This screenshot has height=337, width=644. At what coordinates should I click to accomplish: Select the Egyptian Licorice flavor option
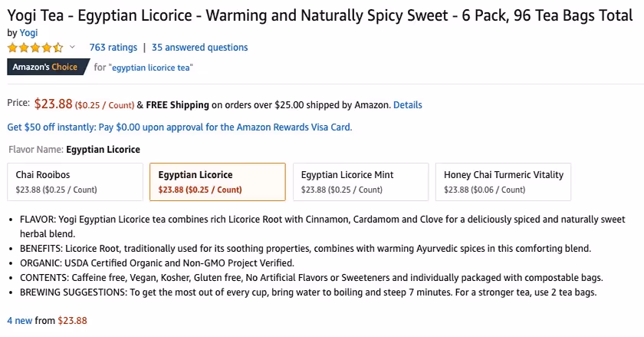click(x=217, y=182)
